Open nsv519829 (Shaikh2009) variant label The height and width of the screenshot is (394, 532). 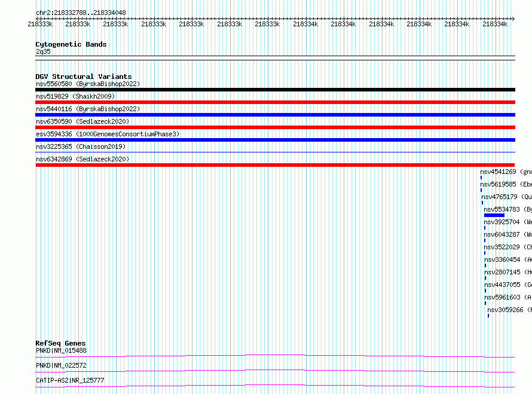point(75,96)
